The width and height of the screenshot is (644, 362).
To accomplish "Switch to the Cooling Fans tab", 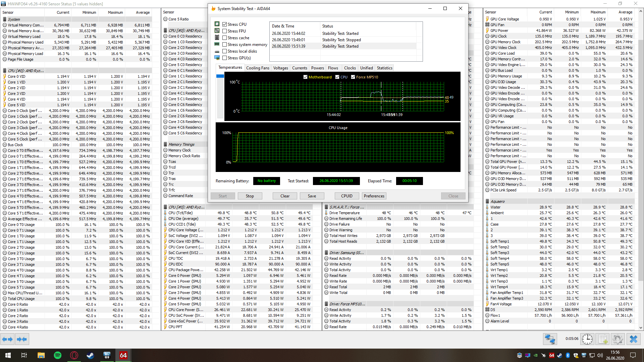I will coord(258,68).
